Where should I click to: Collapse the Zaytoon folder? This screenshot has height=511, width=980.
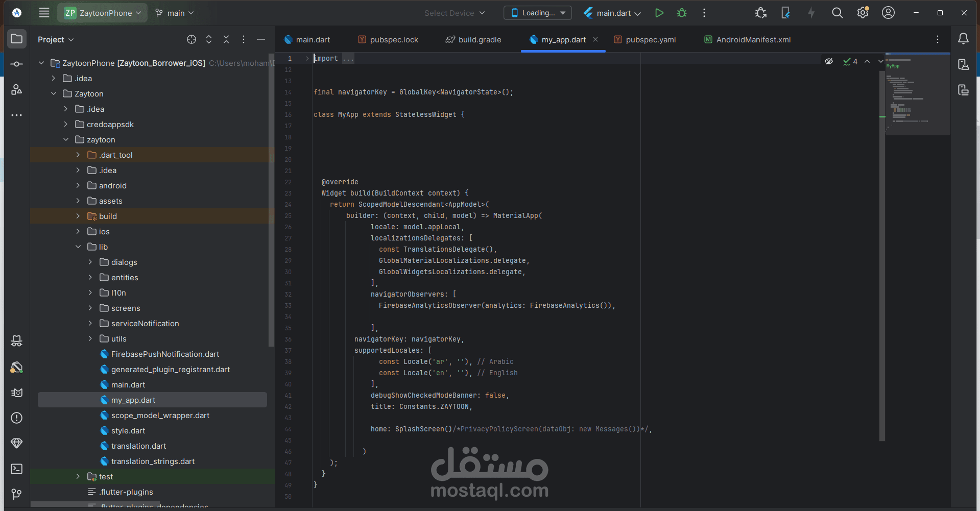[54, 93]
